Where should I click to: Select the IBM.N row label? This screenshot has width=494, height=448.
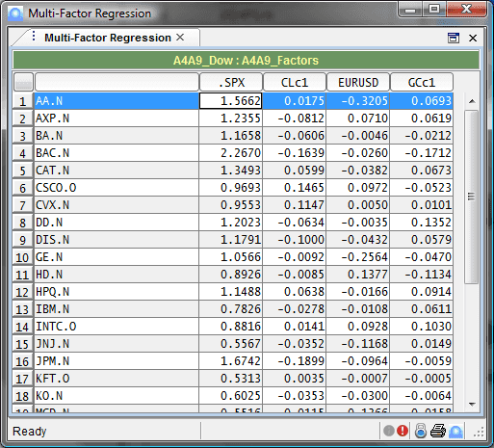pos(117,309)
